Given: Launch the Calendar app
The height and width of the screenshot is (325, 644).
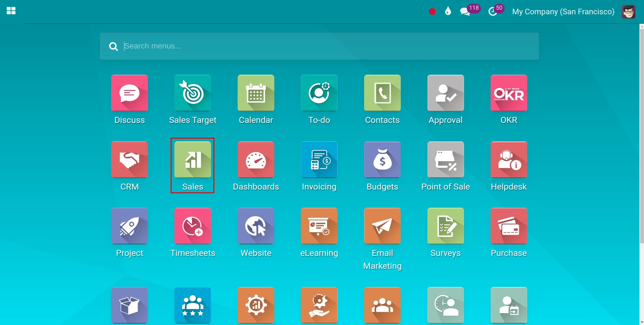Looking at the screenshot, I should tap(256, 93).
